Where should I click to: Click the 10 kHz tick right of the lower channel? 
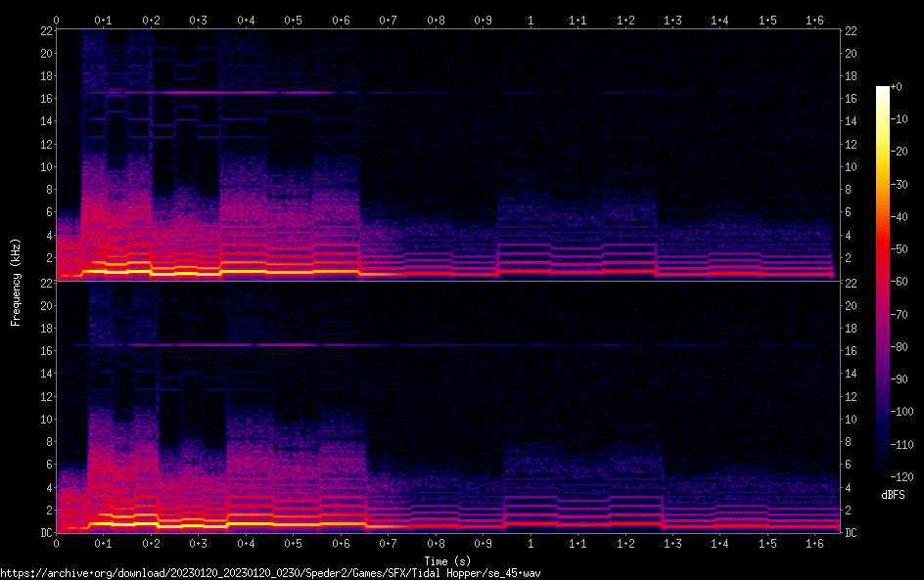[852, 419]
